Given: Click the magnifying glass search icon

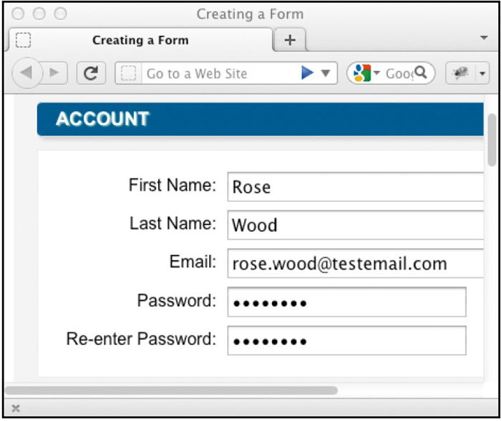Looking at the screenshot, I should point(421,72).
